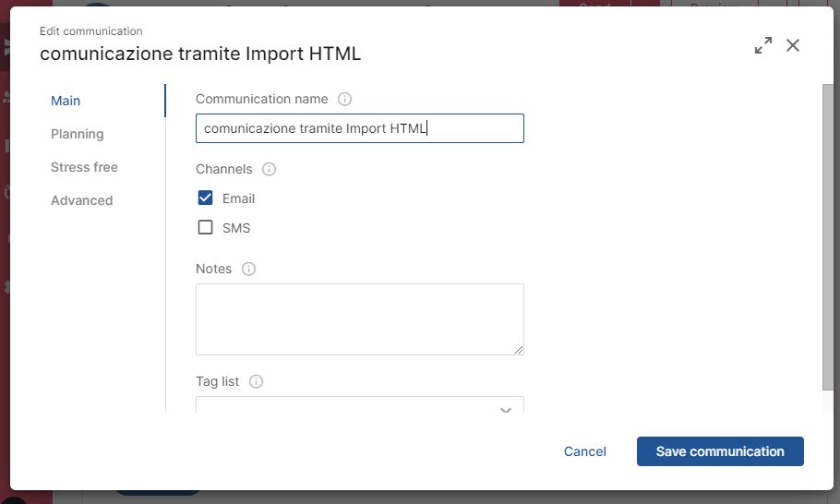Cancel editing the communication
Image resolution: width=840 pixels, height=504 pixels.
(x=584, y=451)
